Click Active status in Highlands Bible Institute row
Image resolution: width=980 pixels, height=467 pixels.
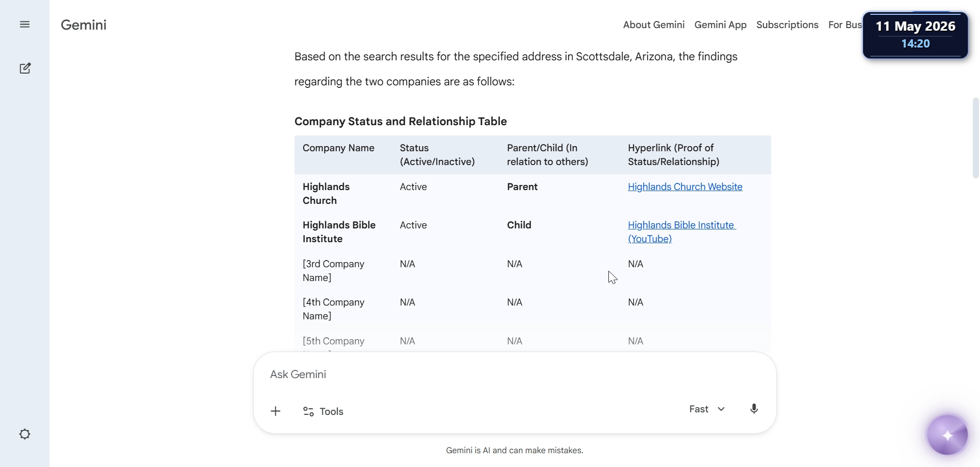click(413, 225)
